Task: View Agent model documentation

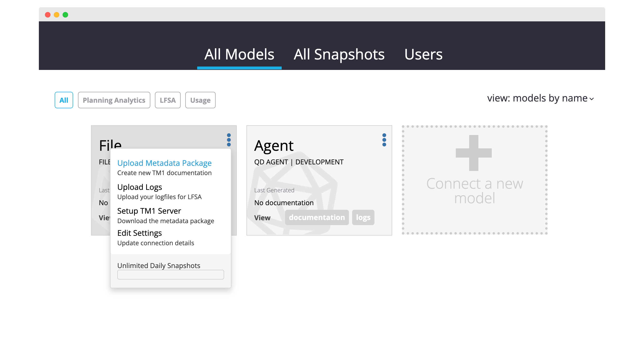Action: (317, 217)
